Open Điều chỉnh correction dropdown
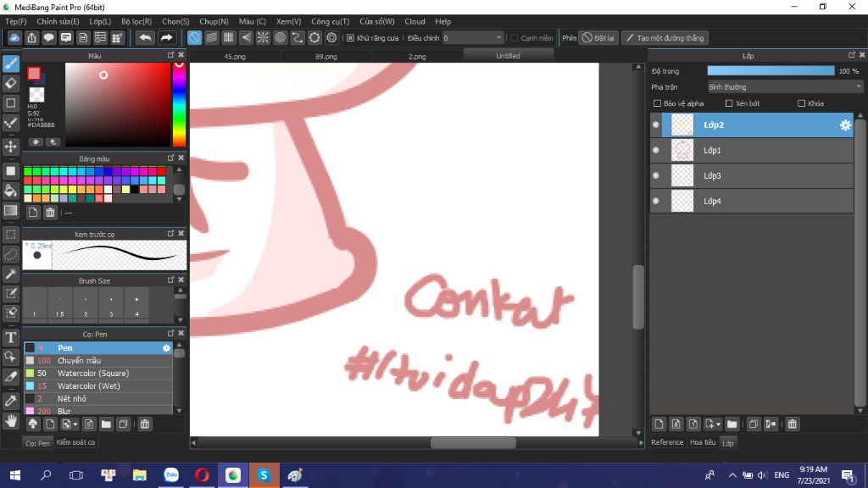This screenshot has height=488, width=868. (473, 38)
